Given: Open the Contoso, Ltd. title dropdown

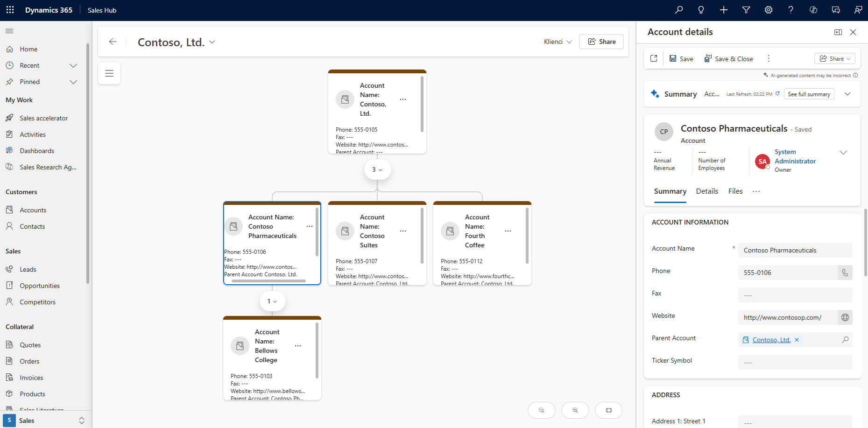Looking at the screenshot, I should click(x=212, y=42).
